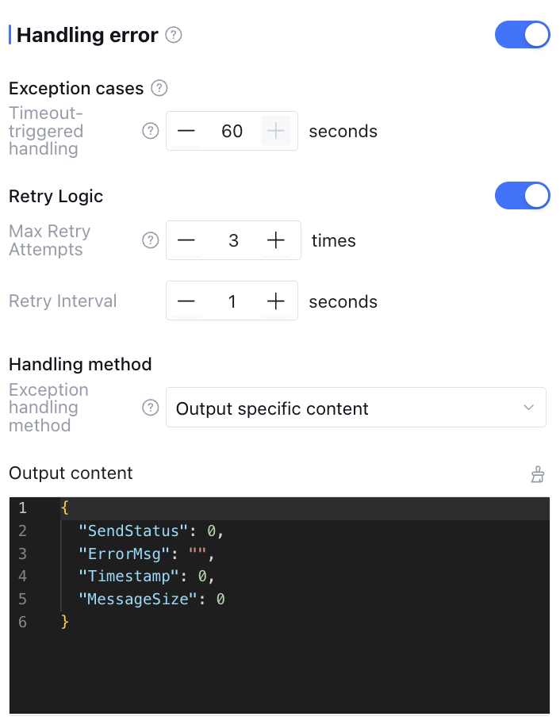Increase timeout seconds with plus button
The image size is (560, 728).
coord(276,131)
